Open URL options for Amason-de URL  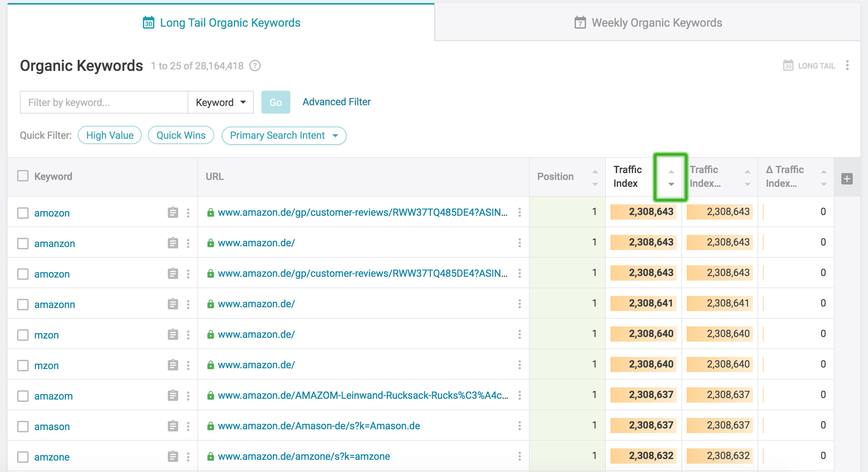[520, 426]
